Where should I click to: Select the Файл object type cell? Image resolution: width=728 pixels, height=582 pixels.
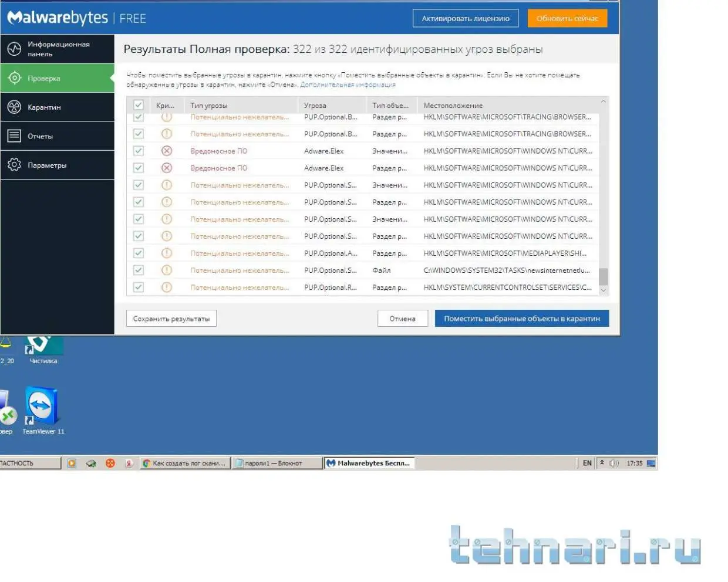pyautogui.click(x=382, y=270)
